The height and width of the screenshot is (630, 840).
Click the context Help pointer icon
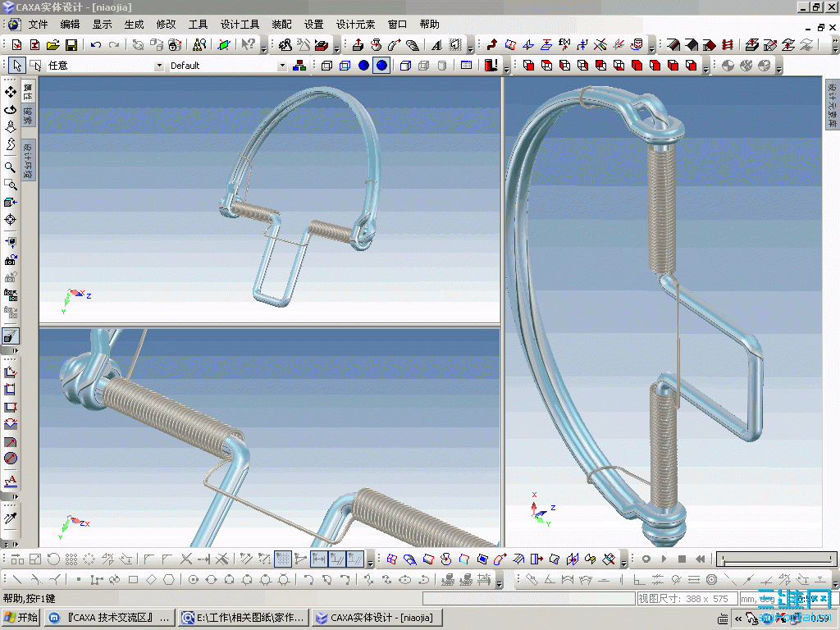click(x=248, y=45)
